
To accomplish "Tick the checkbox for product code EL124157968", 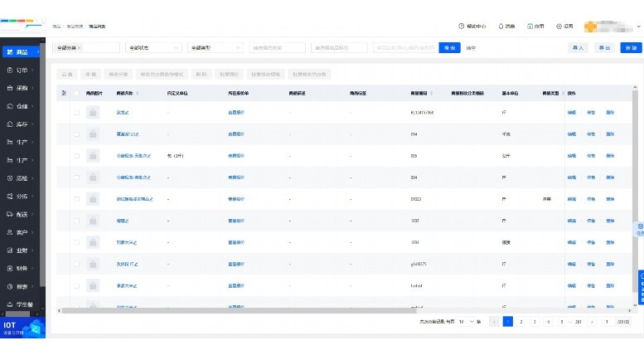I will click(76, 112).
